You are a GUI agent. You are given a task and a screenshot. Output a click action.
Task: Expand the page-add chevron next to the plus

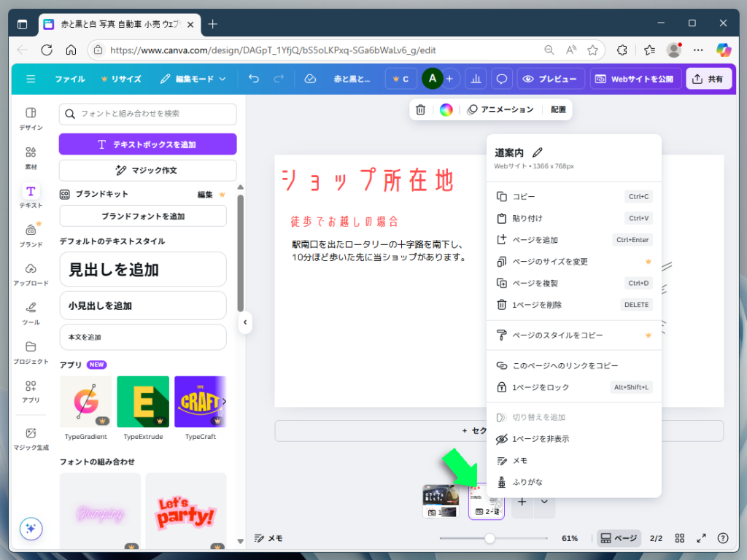[543, 501]
